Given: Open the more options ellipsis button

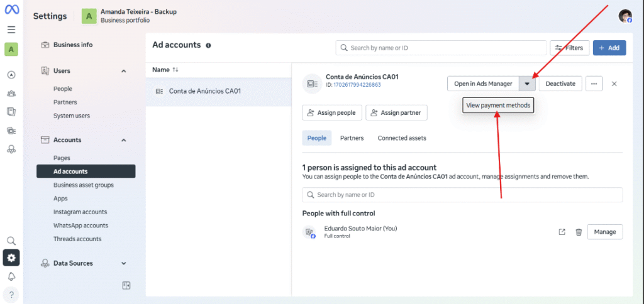Looking at the screenshot, I should [594, 84].
